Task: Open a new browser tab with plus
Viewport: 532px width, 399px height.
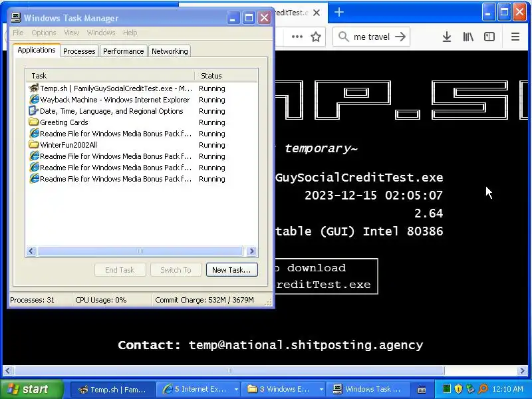Action: pos(339,13)
